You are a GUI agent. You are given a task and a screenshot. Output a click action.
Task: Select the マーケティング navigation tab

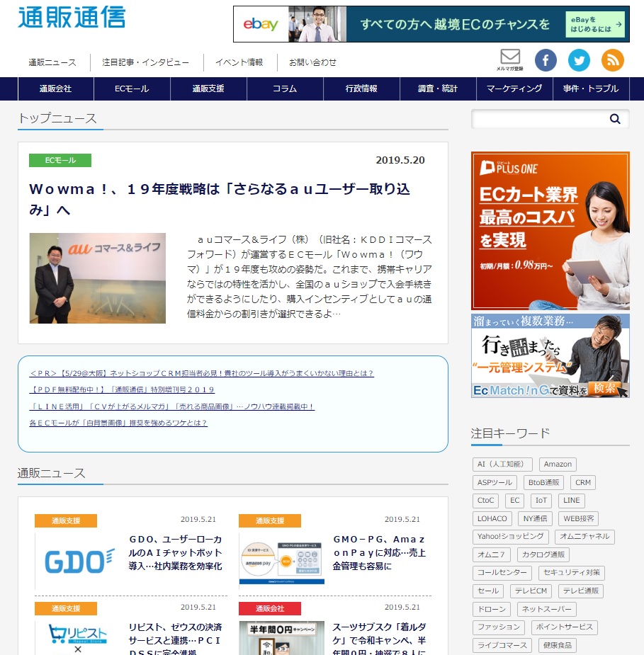pyautogui.click(x=514, y=89)
